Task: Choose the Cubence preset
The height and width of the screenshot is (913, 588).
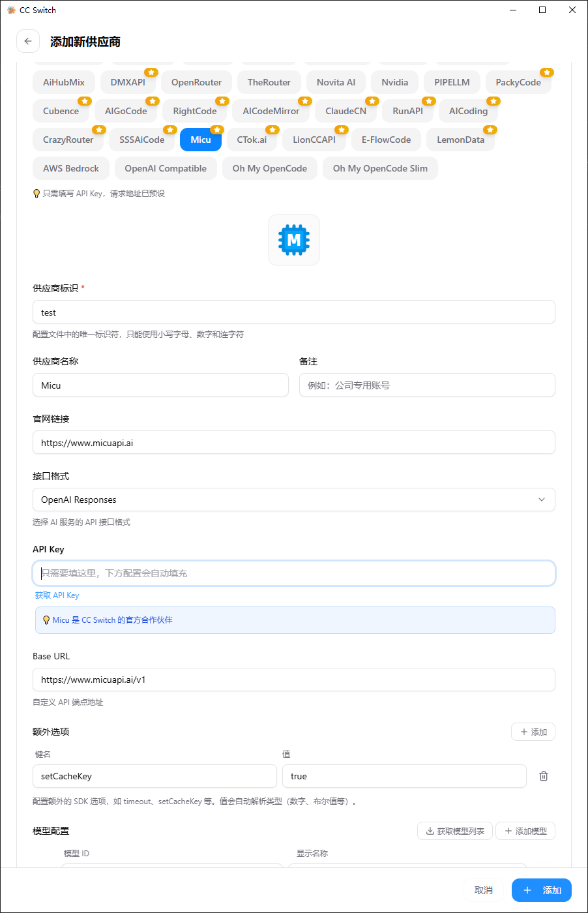Action: (61, 111)
